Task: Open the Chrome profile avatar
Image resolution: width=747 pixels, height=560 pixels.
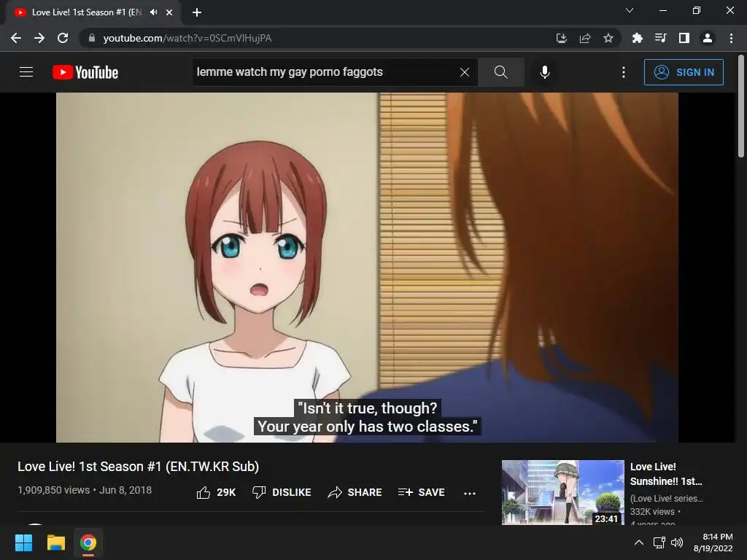Action: click(708, 38)
